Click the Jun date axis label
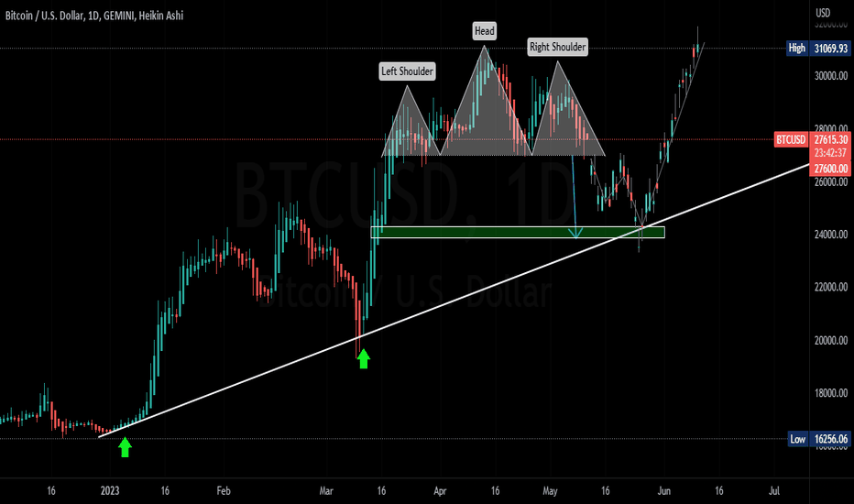This screenshot has height=504, width=854. pyautogui.click(x=663, y=491)
